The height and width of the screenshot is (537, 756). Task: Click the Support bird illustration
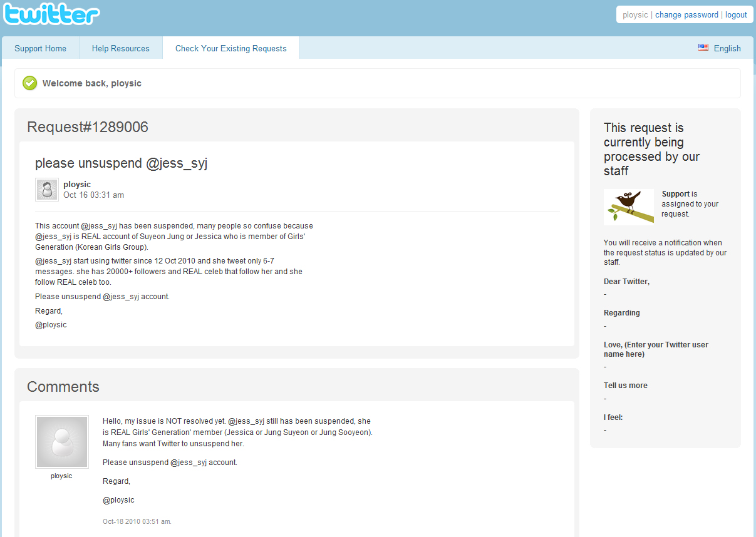(629, 207)
